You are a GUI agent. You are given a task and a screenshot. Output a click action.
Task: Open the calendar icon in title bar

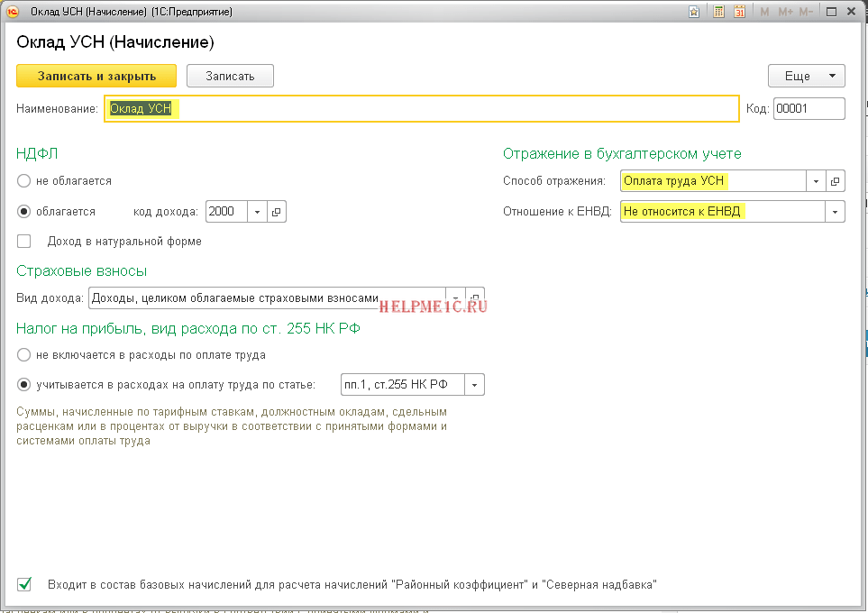739,13
